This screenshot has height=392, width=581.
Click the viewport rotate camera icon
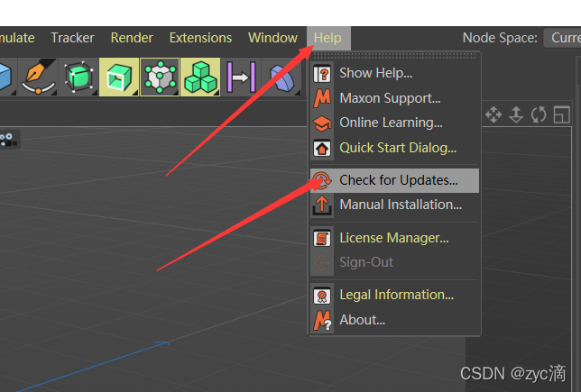point(539,114)
